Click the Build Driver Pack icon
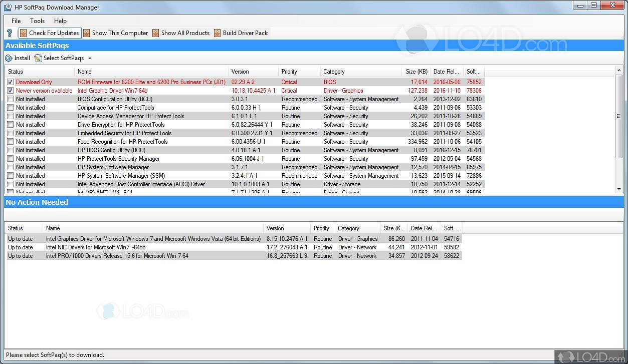 pos(218,33)
